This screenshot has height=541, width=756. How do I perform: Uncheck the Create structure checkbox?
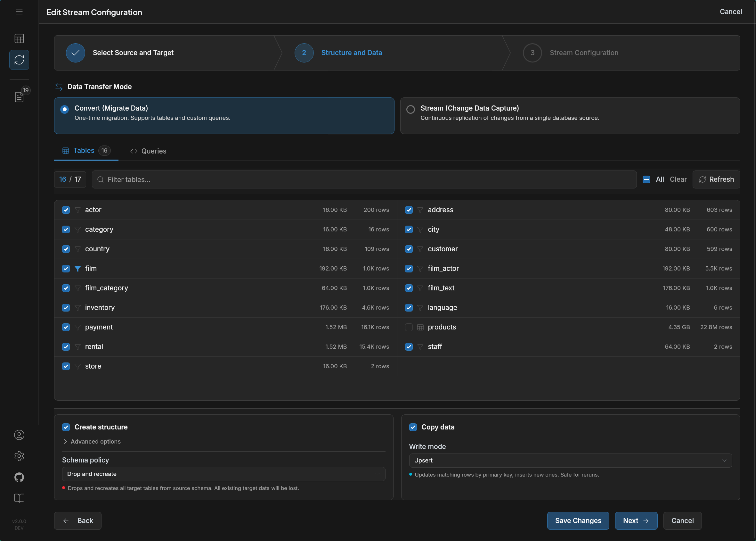[66, 427]
